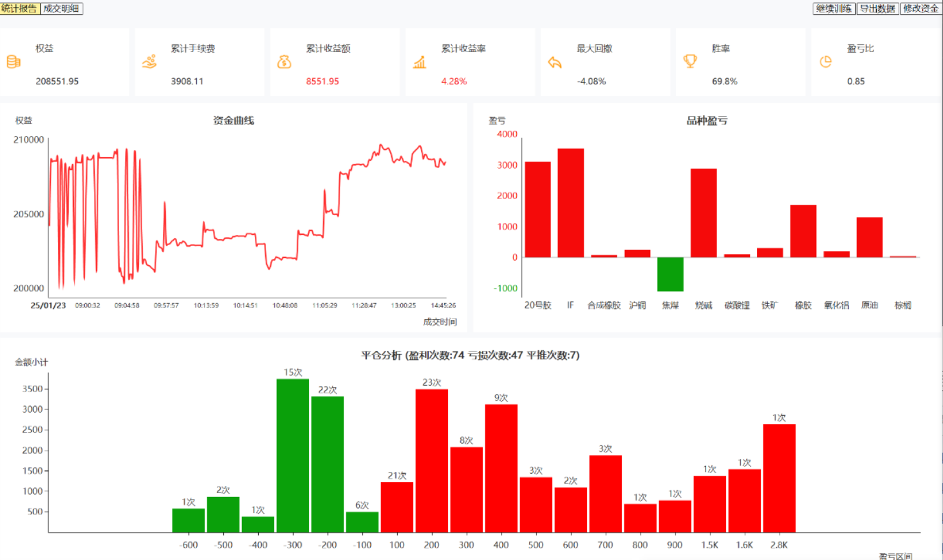Click the red profit value 8551.95

322,81
